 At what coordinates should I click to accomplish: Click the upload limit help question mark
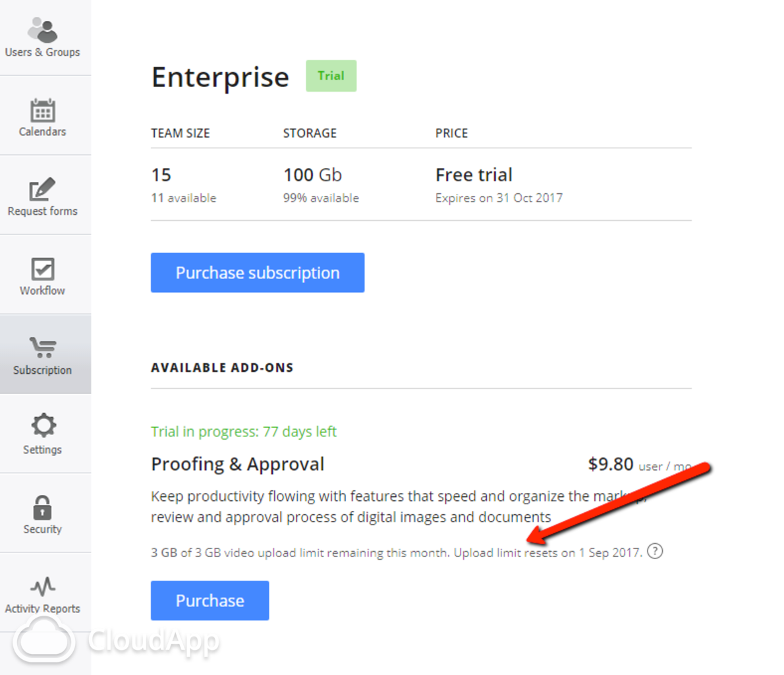655,551
